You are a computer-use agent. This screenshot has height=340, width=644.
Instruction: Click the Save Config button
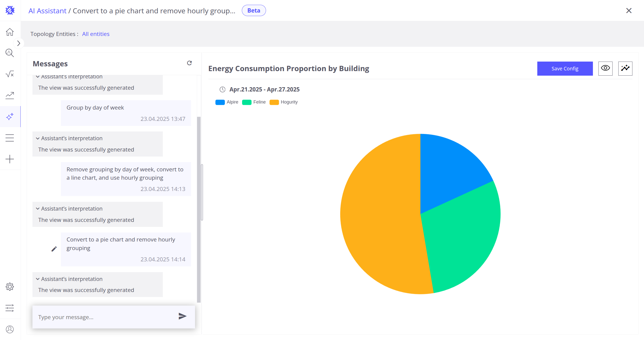click(x=565, y=68)
